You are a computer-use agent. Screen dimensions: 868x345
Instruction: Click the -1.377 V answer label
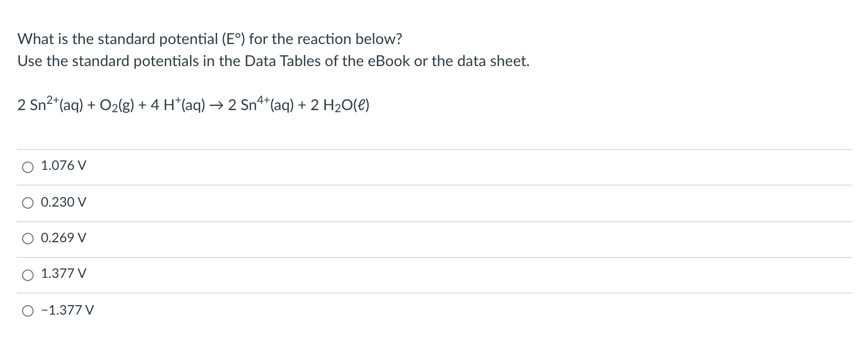click(65, 310)
